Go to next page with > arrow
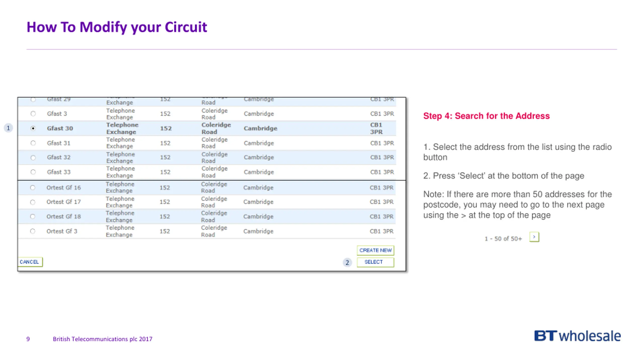 [x=534, y=237]
